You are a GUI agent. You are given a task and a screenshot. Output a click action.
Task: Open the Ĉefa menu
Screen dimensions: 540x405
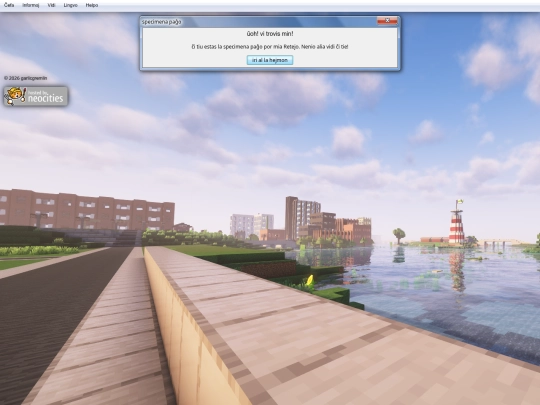point(9,5)
